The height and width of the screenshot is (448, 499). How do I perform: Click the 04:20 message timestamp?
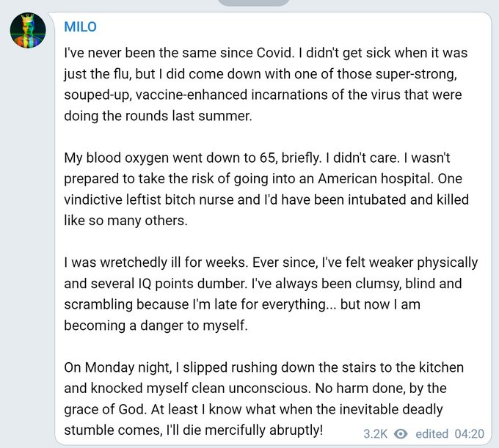tap(470, 433)
